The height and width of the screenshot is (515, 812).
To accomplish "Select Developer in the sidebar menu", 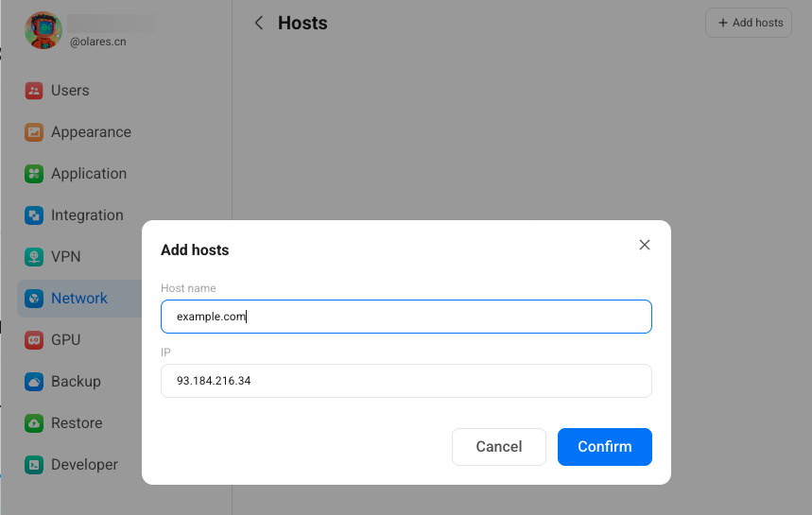I will pos(84,465).
